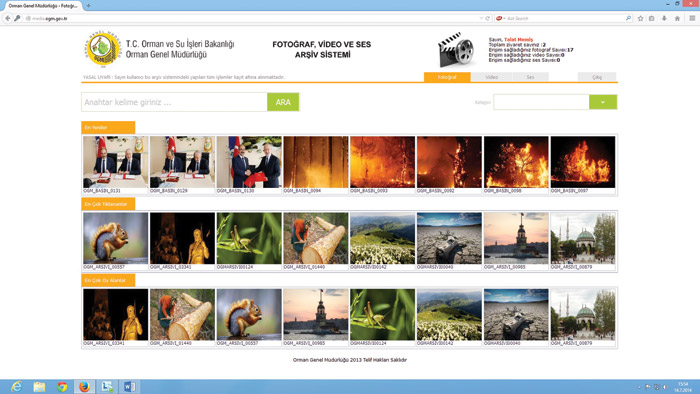Click the Orman Genel Müdürlüğü logo emblem
Image resolution: width=700 pixels, height=394 pixels.
[104, 49]
